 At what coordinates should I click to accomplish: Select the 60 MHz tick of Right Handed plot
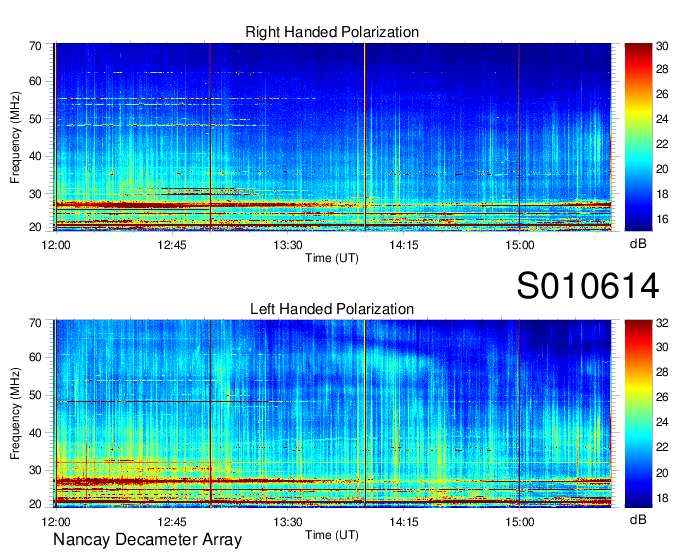(x=36, y=82)
